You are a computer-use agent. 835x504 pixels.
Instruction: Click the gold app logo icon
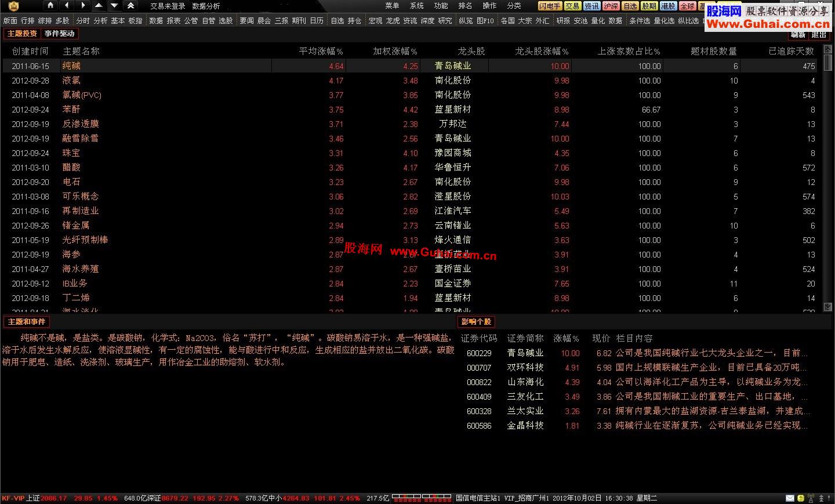(13, 6)
